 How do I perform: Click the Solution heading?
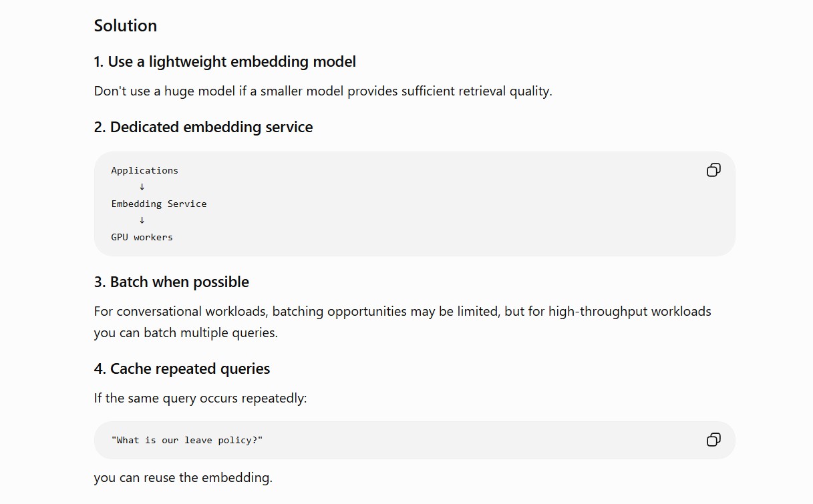click(126, 25)
